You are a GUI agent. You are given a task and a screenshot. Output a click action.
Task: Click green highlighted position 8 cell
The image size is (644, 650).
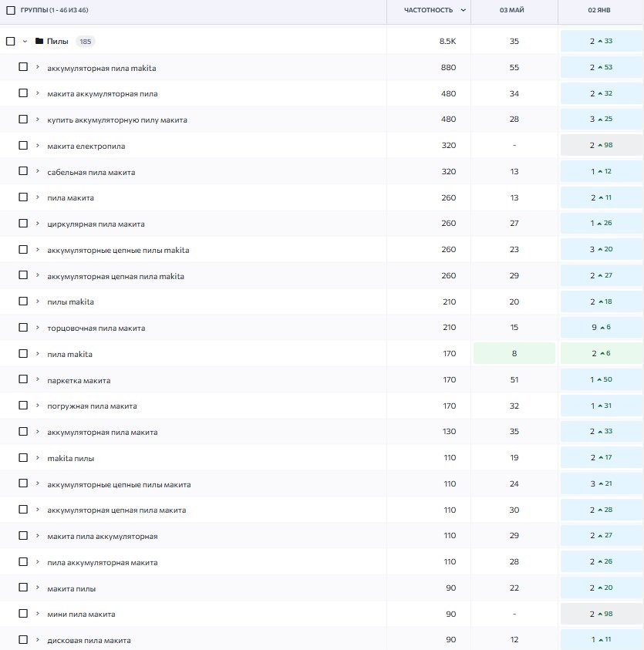pyautogui.click(x=514, y=354)
